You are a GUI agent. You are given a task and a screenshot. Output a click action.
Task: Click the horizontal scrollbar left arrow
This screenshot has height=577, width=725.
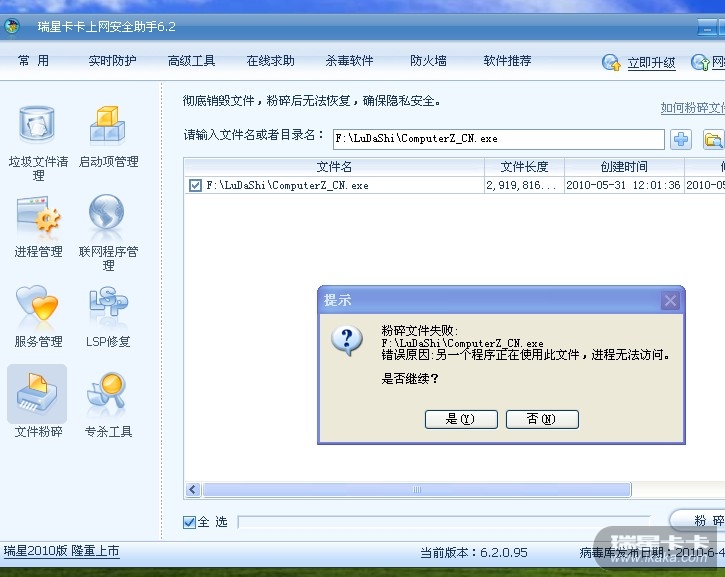[193, 490]
